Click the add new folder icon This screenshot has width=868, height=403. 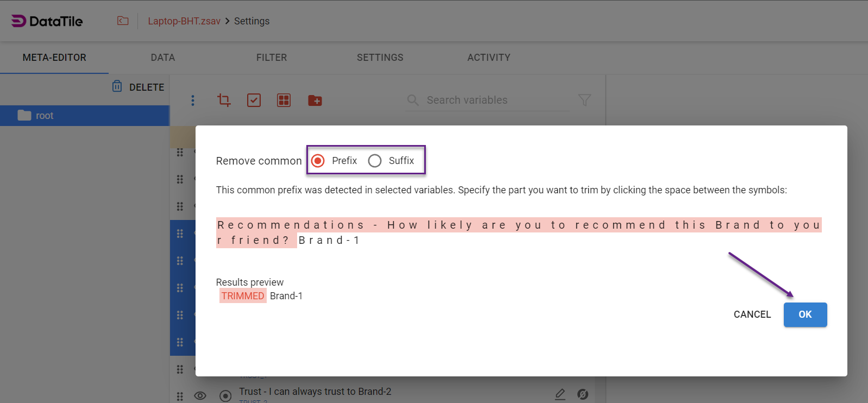click(315, 100)
